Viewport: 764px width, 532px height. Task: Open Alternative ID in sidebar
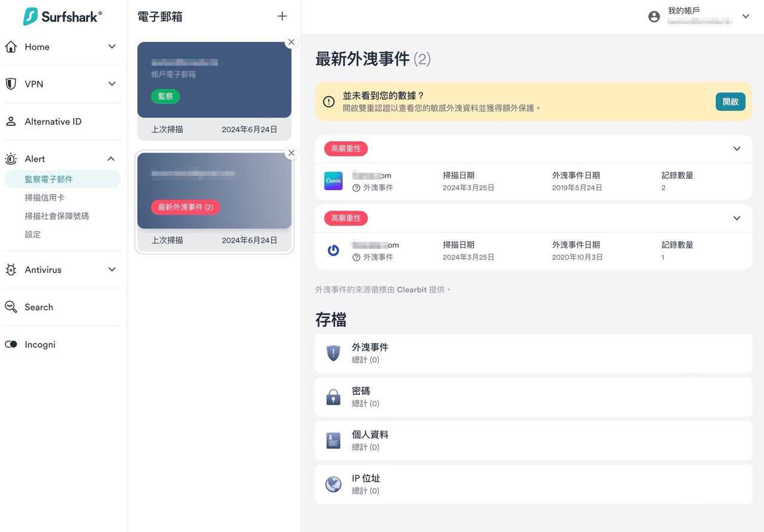(53, 122)
